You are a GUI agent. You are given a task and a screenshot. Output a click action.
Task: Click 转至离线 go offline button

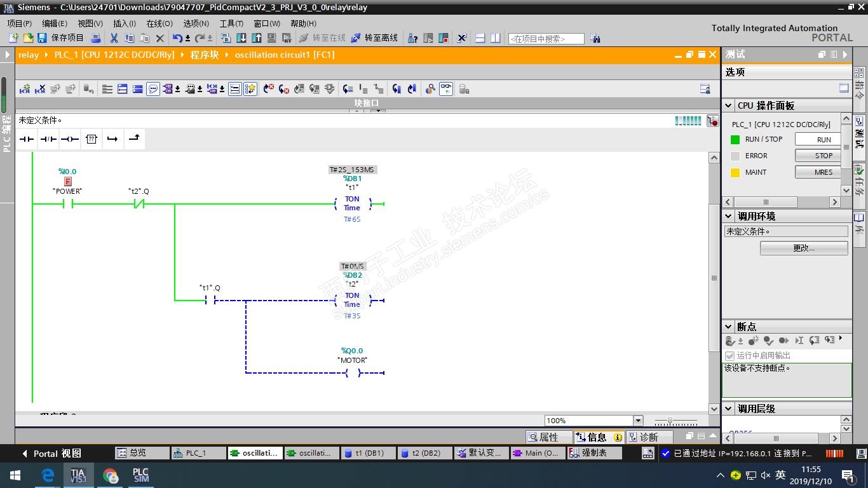(374, 38)
